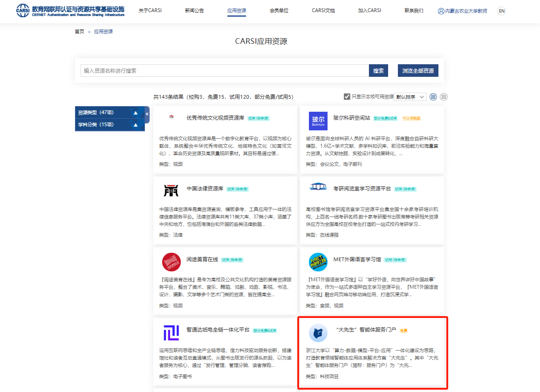Open MET外国语言学习馆 title link

click(x=357, y=259)
